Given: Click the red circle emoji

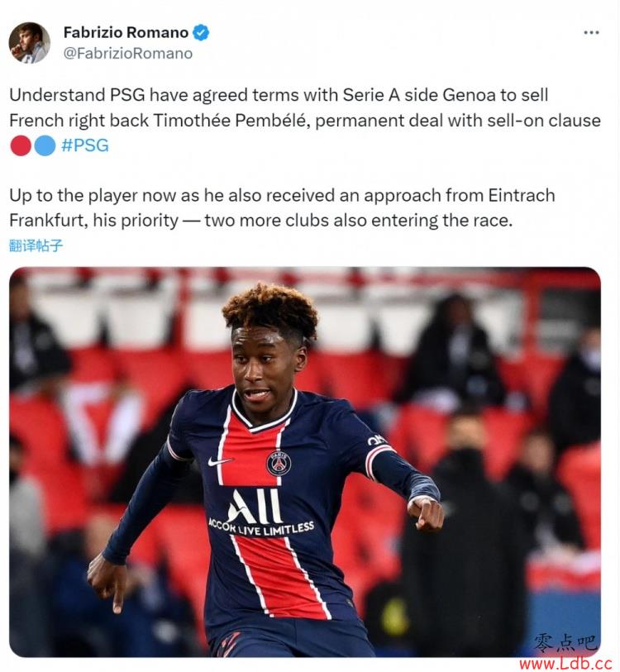Looking at the screenshot, I should pos(21,145).
